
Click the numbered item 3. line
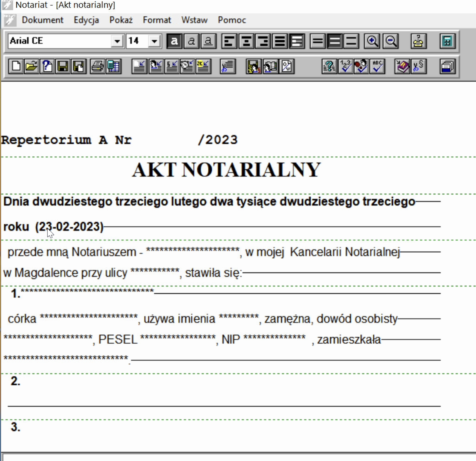point(16,427)
